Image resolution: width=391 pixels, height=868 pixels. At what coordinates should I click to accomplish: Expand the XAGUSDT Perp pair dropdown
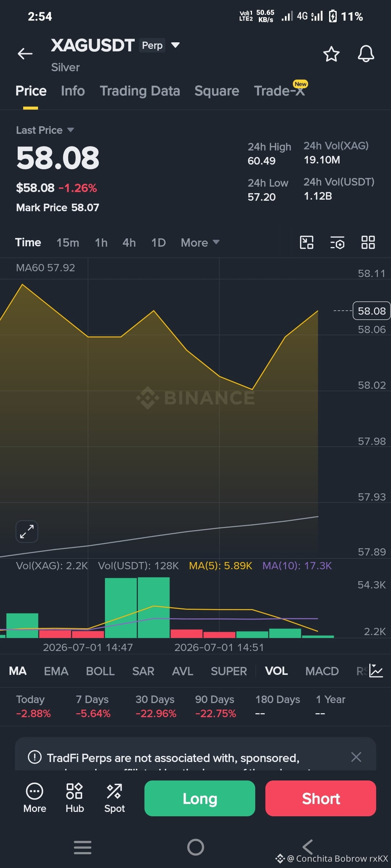[175, 45]
